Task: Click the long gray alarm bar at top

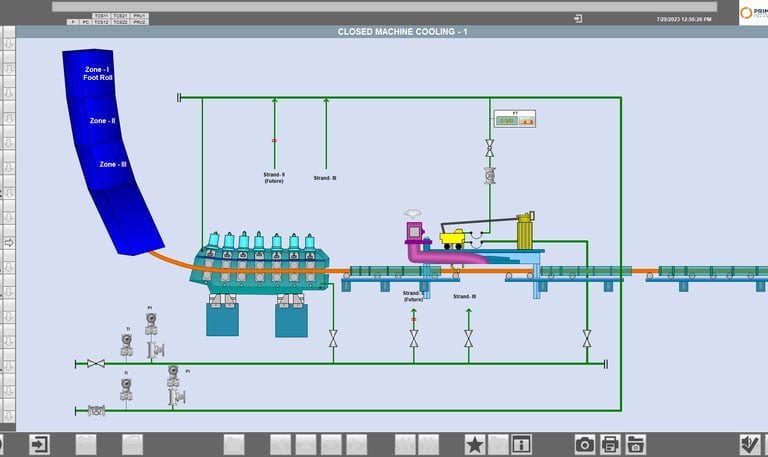Action: [384, 6]
